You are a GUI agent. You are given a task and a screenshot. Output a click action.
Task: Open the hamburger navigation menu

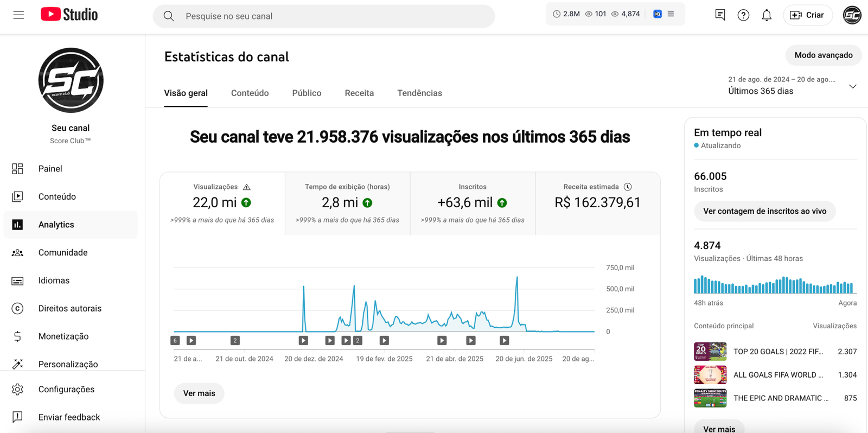coord(18,15)
